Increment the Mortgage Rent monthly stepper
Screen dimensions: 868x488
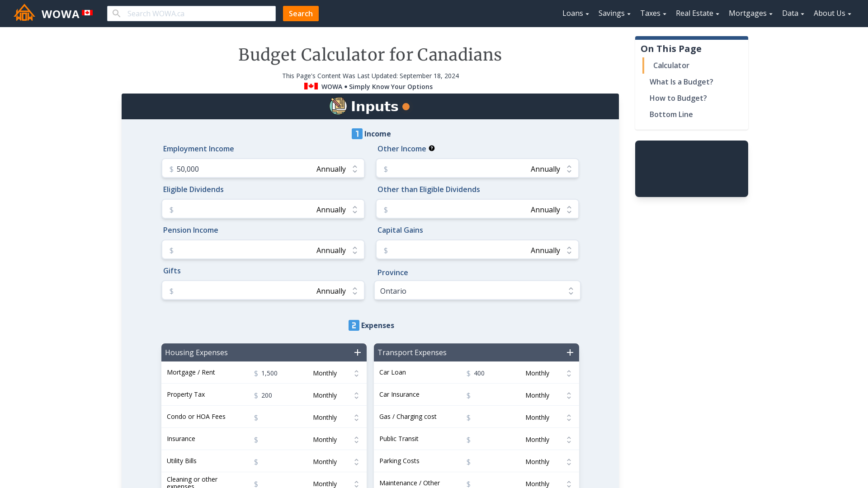coord(356,371)
